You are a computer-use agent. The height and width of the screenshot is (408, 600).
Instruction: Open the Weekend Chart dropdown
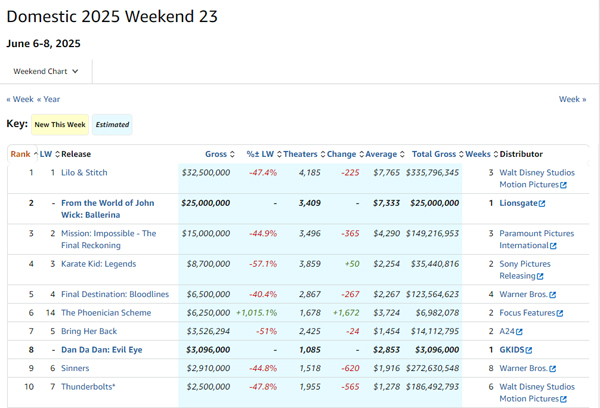tap(46, 71)
